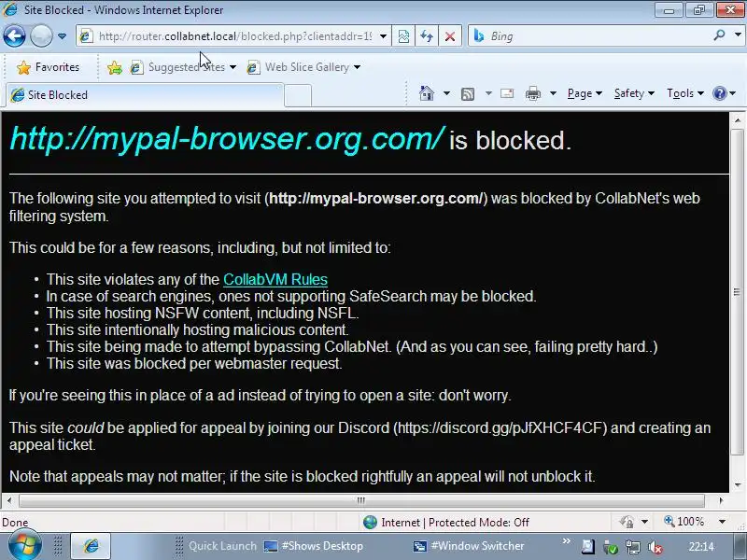Add page to Favorites bar star icon
Viewport: 747px width, 560px height.
coord(114,67)
